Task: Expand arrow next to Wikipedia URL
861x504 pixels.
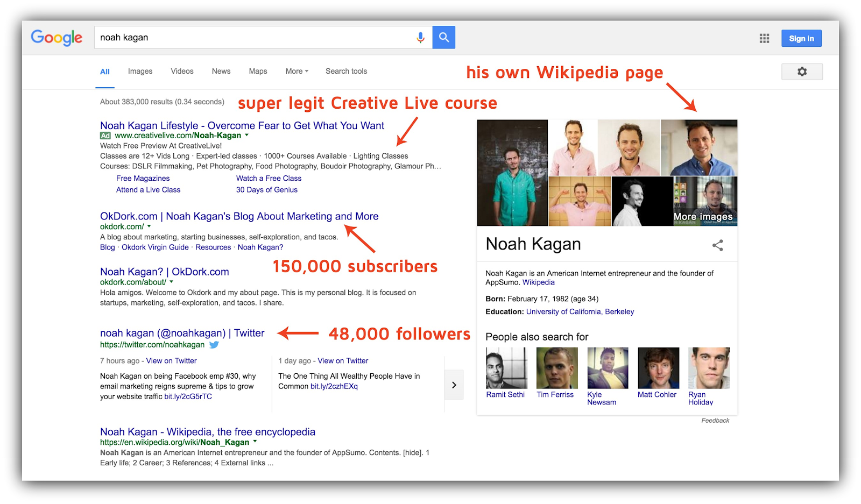Action: pos(255,442)
